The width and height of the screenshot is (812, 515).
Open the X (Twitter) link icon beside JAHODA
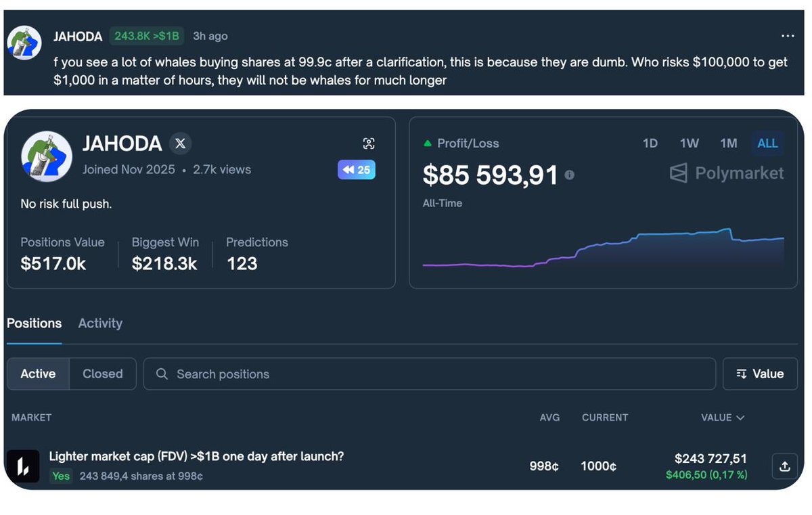coord(180,143)
